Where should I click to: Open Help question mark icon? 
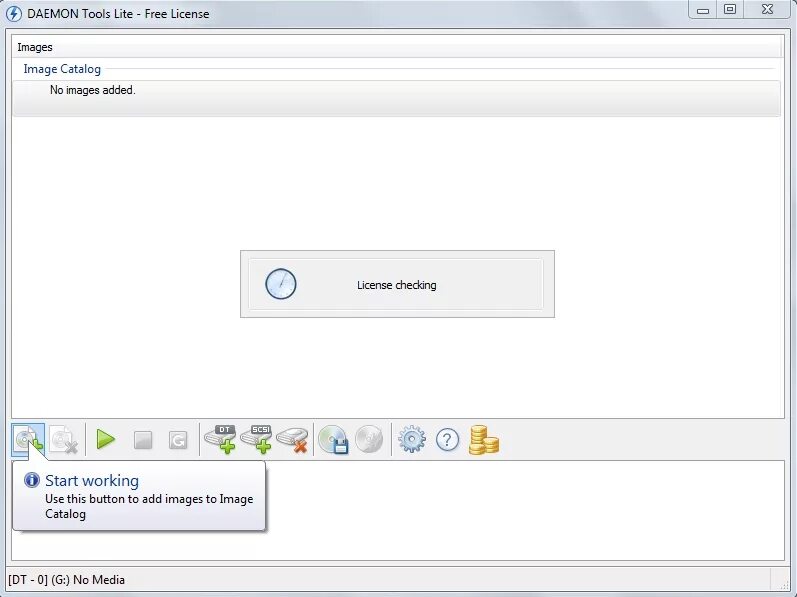point(448,440)
